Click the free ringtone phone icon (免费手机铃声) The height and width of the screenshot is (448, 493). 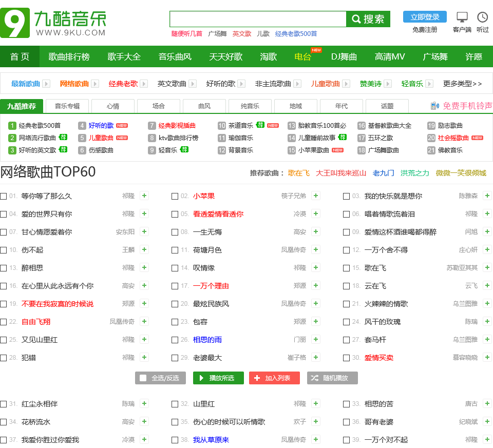[435, 106]
